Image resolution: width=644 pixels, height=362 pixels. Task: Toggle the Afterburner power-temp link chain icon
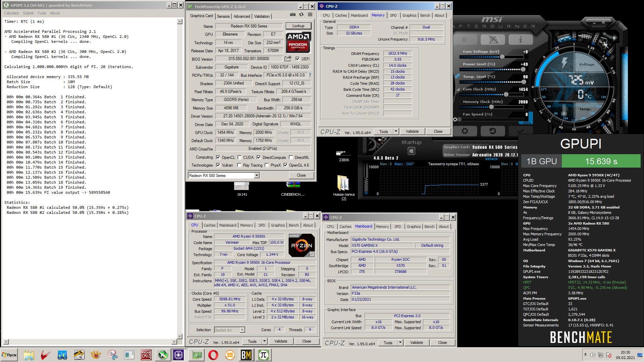(x=457, y=76)
